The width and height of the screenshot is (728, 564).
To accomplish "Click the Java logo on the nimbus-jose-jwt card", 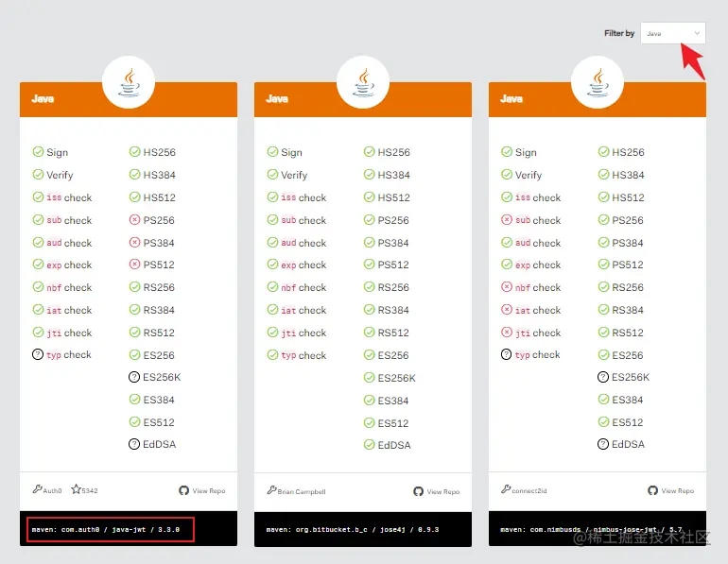I will 598,82.
